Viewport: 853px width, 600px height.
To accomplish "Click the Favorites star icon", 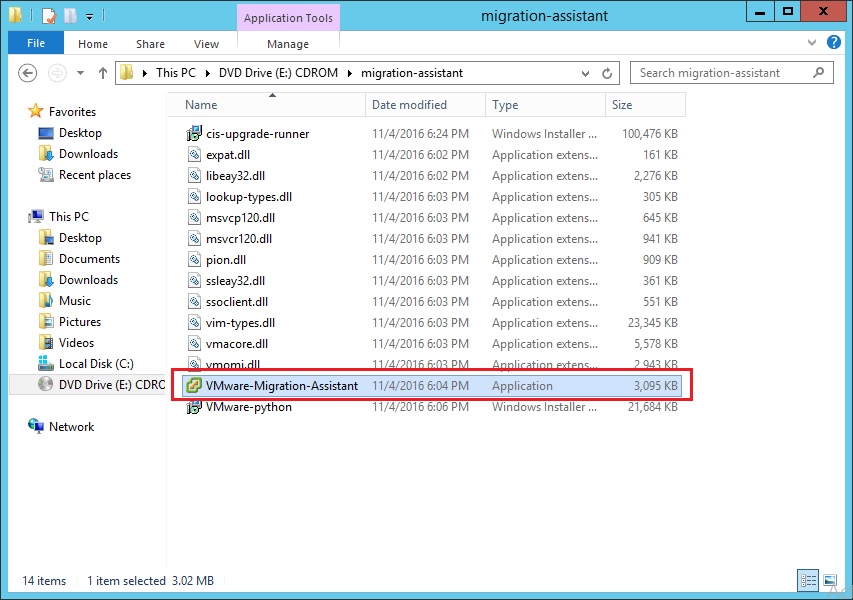I will pyautogui.click(x=35, y=111).
